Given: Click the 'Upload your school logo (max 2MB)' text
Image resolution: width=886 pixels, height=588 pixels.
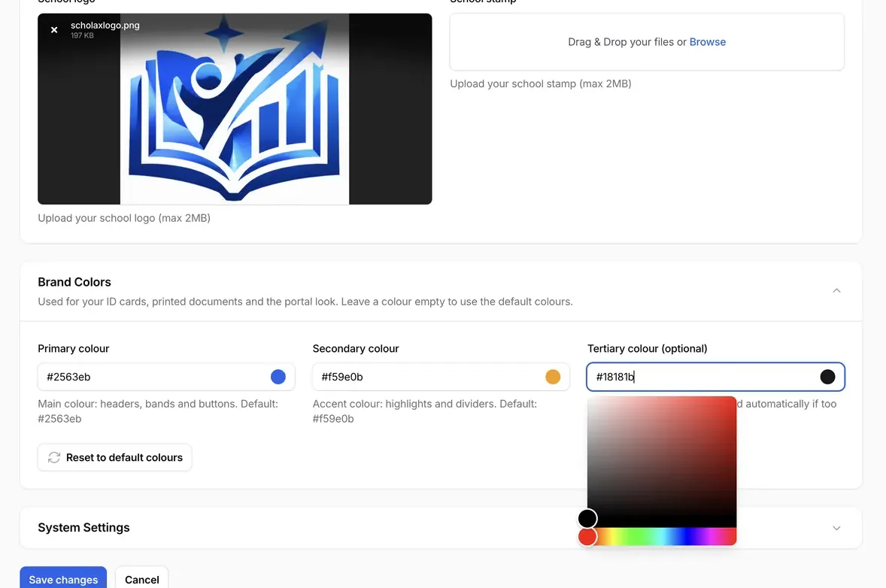Looking at the screenshot, I should (124, 218).
